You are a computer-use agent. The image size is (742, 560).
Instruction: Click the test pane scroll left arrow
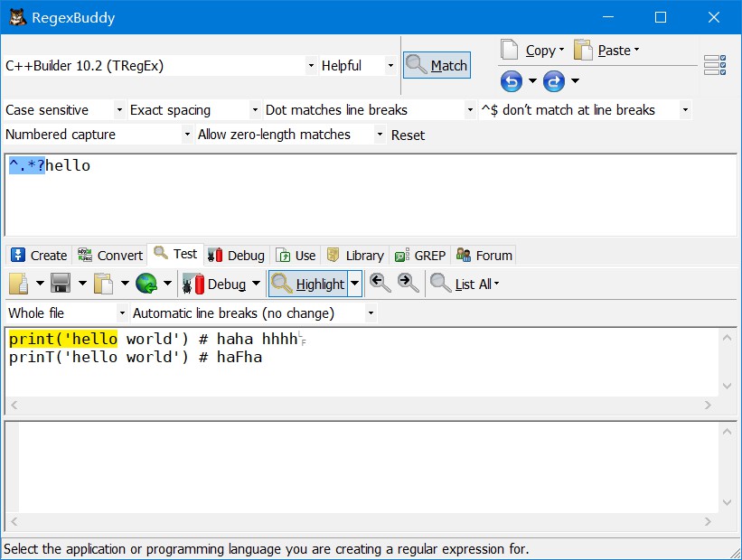14,405
